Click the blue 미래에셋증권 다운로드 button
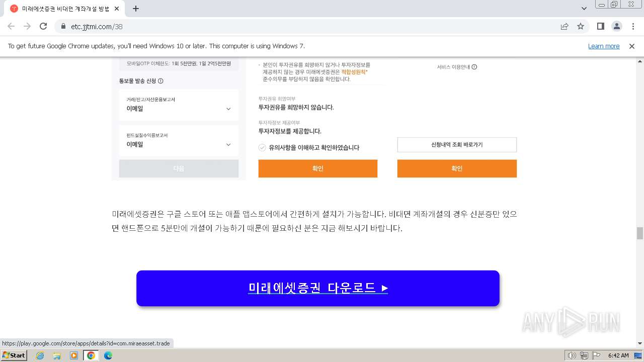The image size is (644, 362). point(318,288)
